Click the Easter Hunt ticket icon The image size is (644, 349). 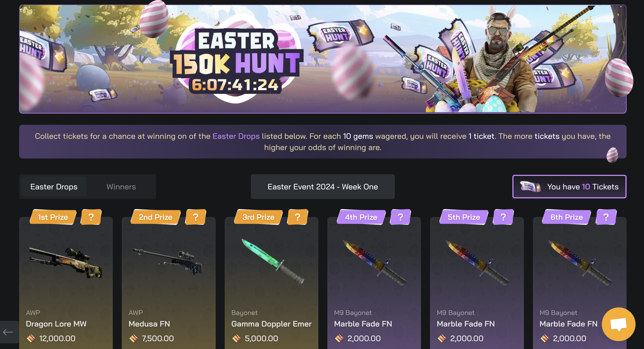pos(530,187)
